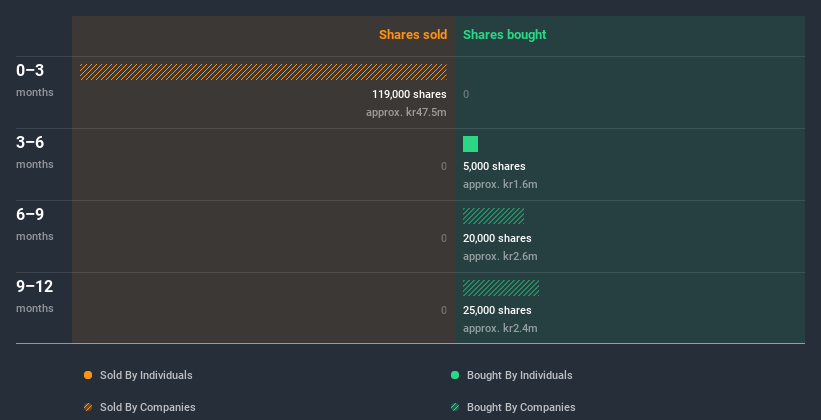Click the 119,000 shares value
821x420 pixels.
(409, 94)
